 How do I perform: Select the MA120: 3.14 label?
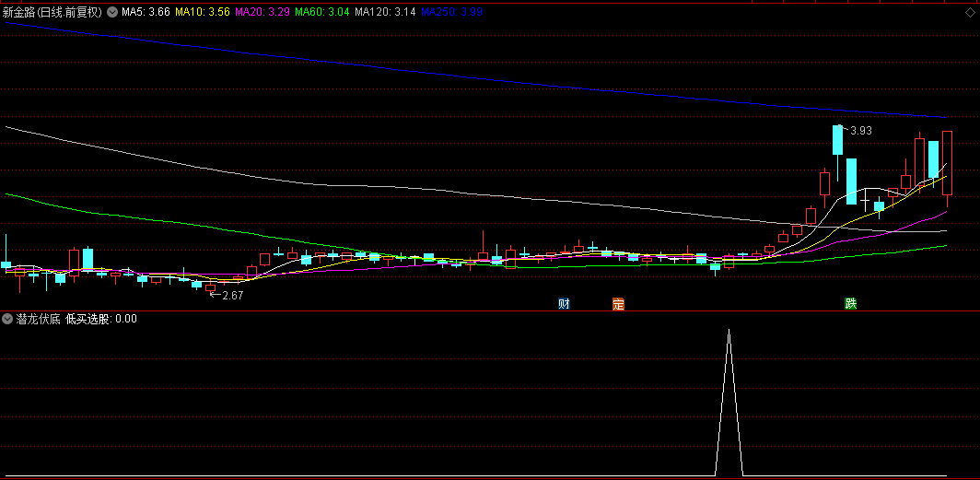(385, 12)
